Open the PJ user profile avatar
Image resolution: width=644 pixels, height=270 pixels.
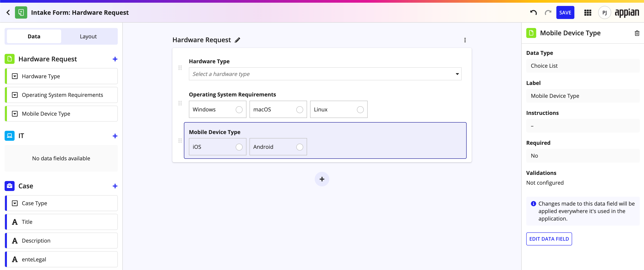coord(604,12)
